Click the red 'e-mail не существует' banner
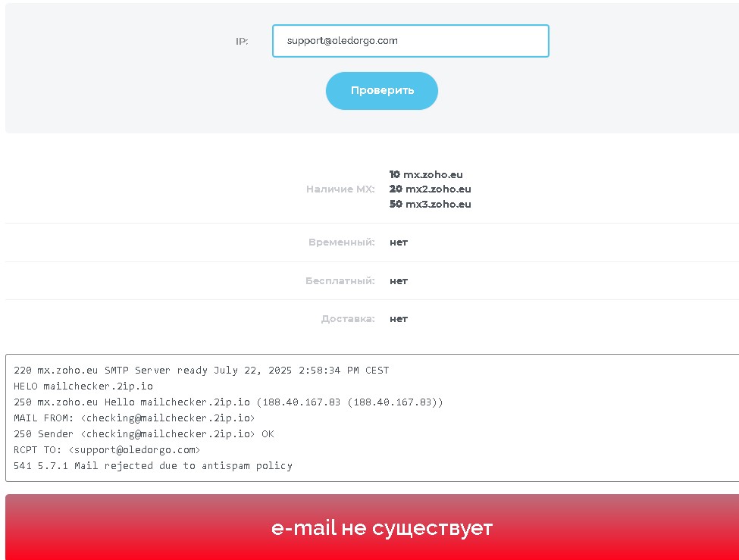 372,527
